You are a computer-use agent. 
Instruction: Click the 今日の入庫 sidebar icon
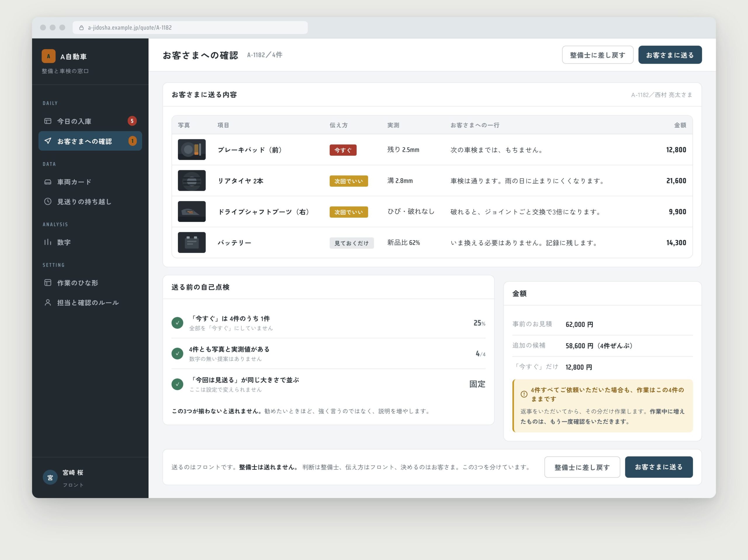pos(48,121)
